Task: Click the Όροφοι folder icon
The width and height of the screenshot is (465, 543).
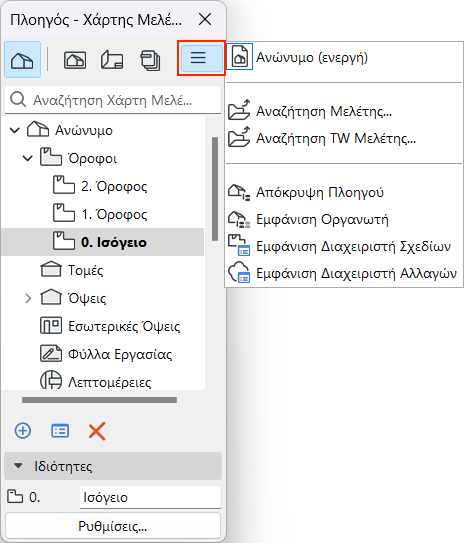Action: (x=51, y=157)
